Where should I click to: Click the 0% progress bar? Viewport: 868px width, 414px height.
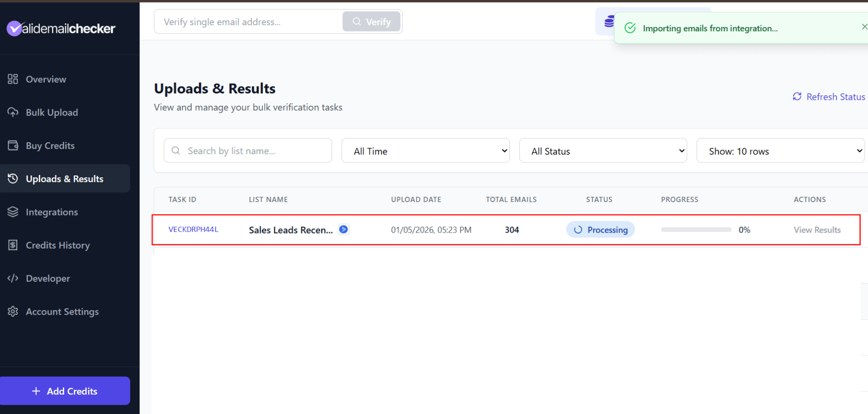pyautogui.click(x=696, y=229)
